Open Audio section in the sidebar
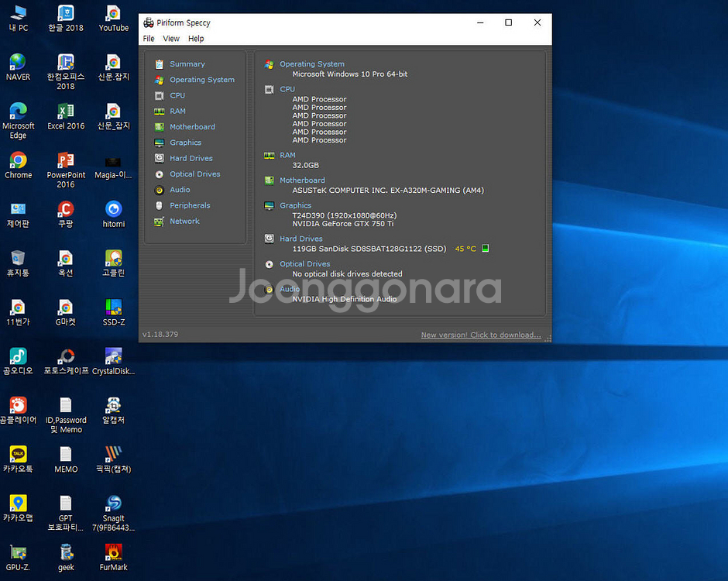The height and width of the screenshot is (581, 728). coord(180,190)
